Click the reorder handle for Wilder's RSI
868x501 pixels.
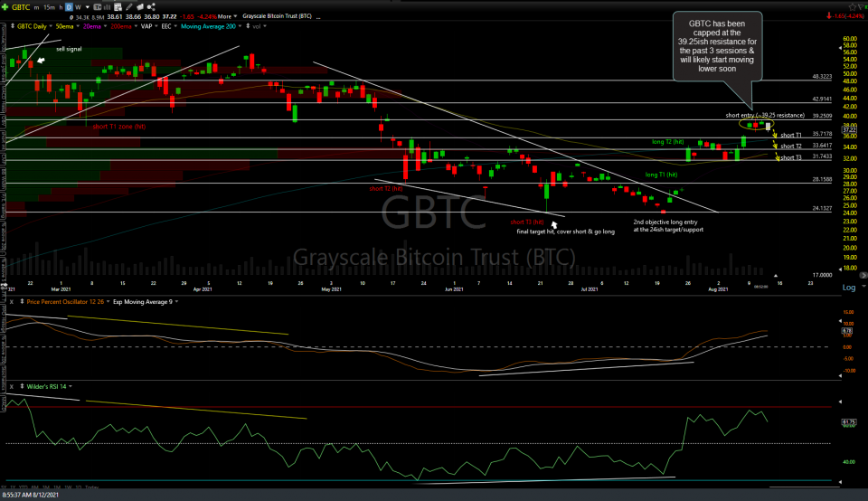pos(22,386)
